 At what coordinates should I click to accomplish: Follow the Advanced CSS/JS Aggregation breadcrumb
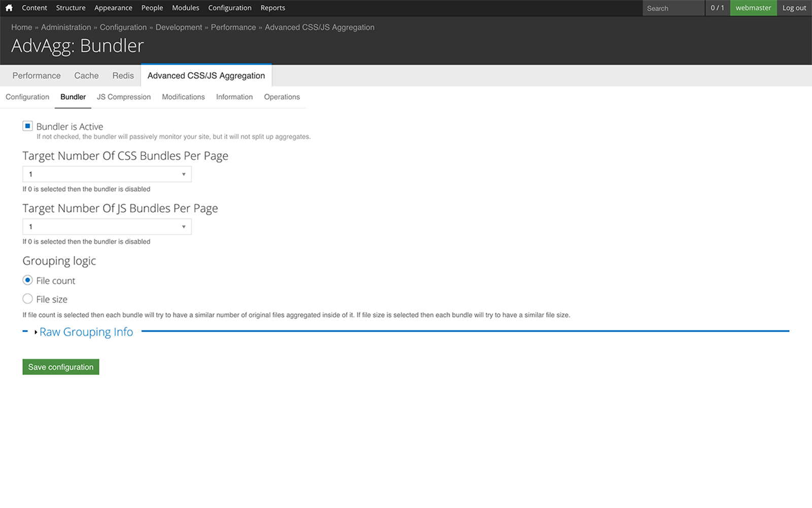pos(320,27)
